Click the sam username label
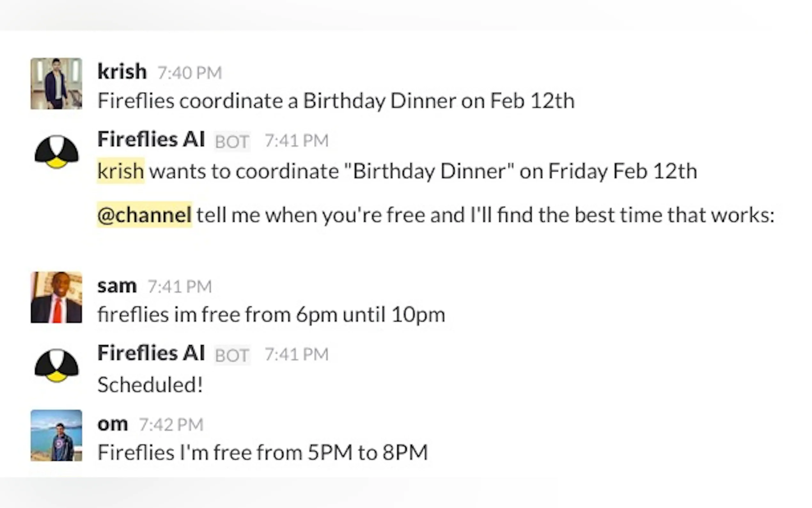The height and width of the screenshot is (508, 812). point(117,286)
